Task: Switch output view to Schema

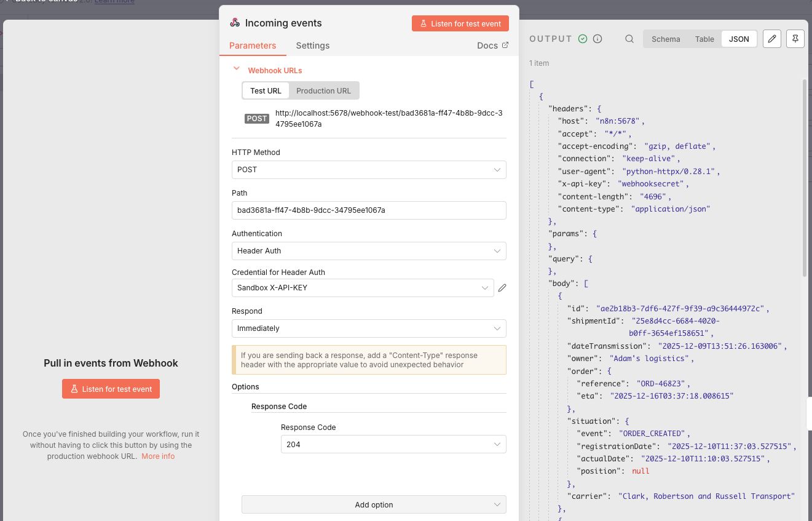Action: (666, 39)
